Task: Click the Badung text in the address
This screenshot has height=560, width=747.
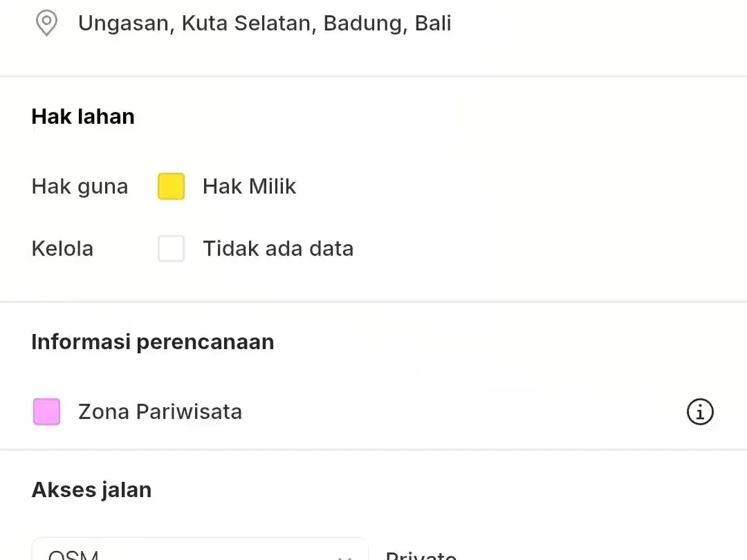Action: [365, 24]
